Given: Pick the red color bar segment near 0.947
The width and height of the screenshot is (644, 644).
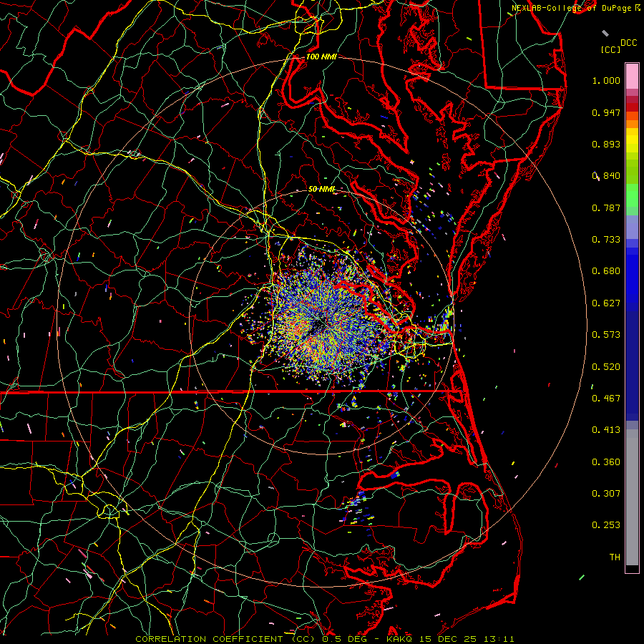Looking at the screenshot, I should (x=632, y=107).
